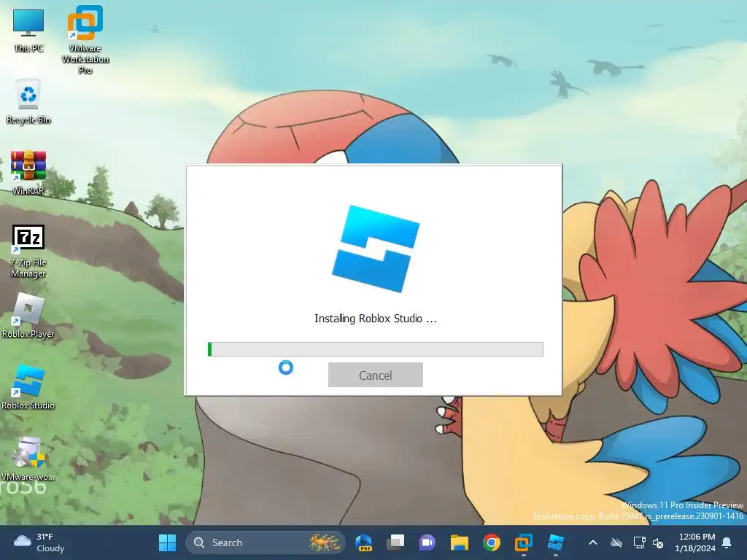Open the weather widget showing 31°F Cloudy
This screenshot has width=747, height=560.
coord(39,542)
